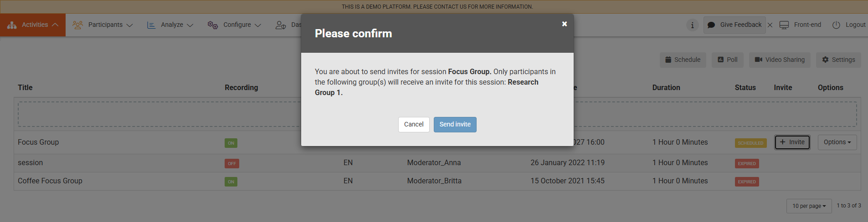The height and width of the screenshot is (222, 868).
Task: Toggle recording ON badge for Coffee Focus Group
Action: pyautogui.click(x=231, y=182)
